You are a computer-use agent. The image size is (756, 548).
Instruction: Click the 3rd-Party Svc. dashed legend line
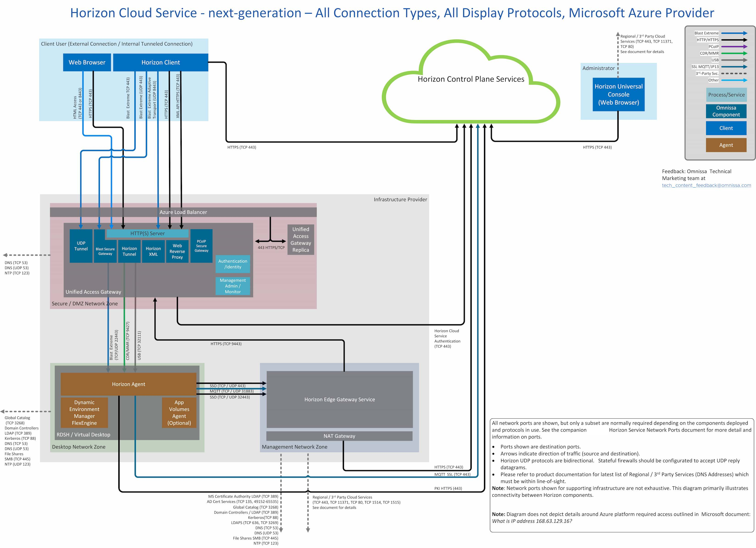(x=734, y=73)
